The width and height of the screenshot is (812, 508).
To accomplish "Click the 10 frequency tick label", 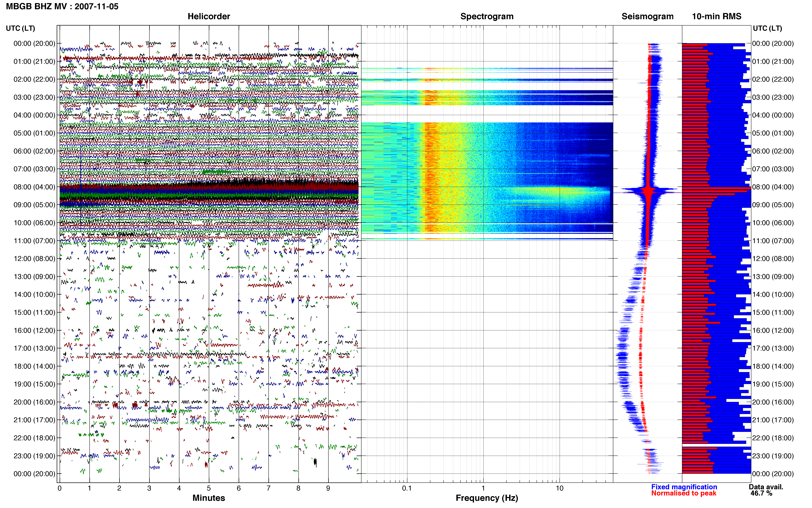I will pos(559,488).
